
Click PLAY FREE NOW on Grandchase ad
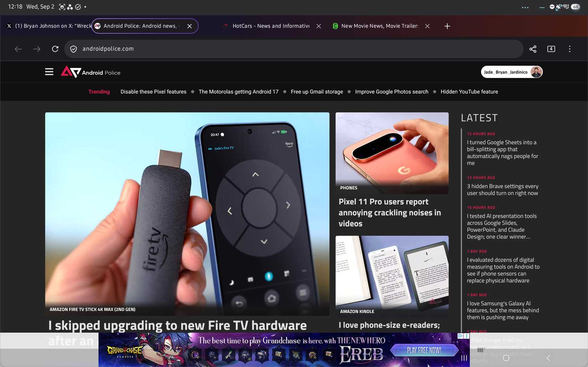424,350
